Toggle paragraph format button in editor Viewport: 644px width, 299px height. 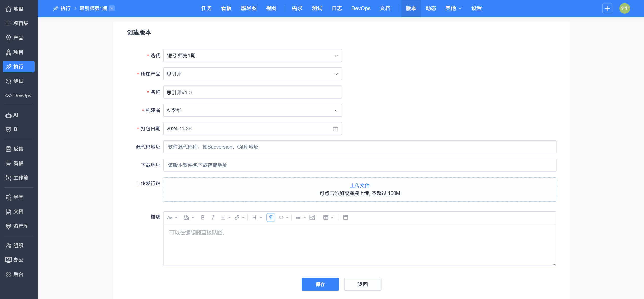tap(271, 217)
